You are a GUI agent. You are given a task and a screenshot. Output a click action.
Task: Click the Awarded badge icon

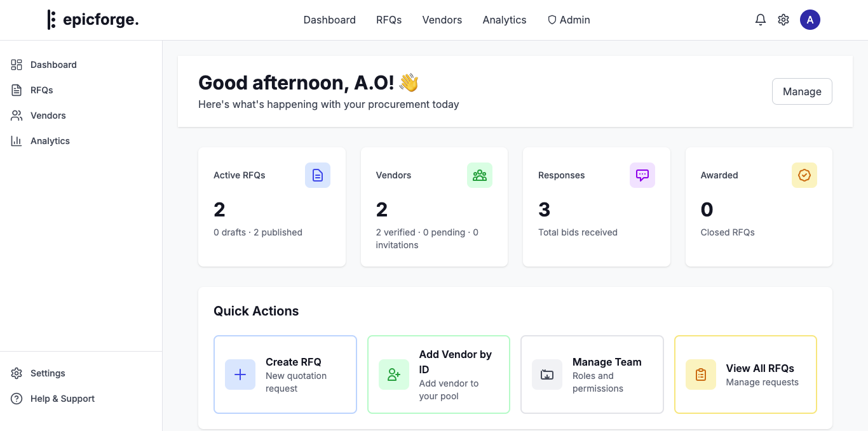[804, 175]
